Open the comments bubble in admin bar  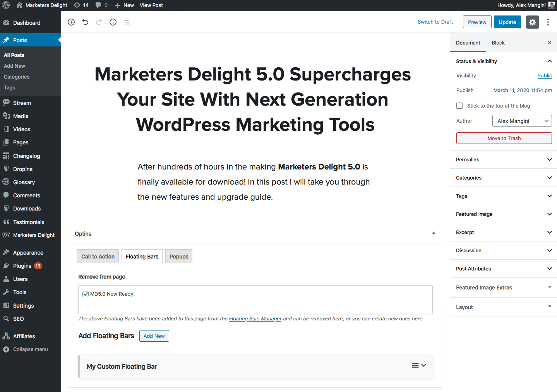(x=101, y=5)
